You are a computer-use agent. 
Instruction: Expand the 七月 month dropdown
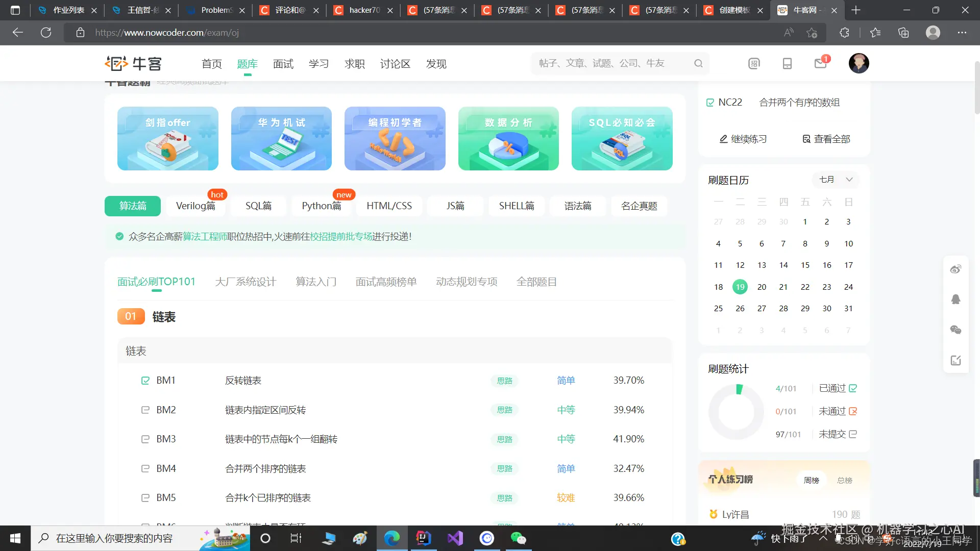(836, 180)
